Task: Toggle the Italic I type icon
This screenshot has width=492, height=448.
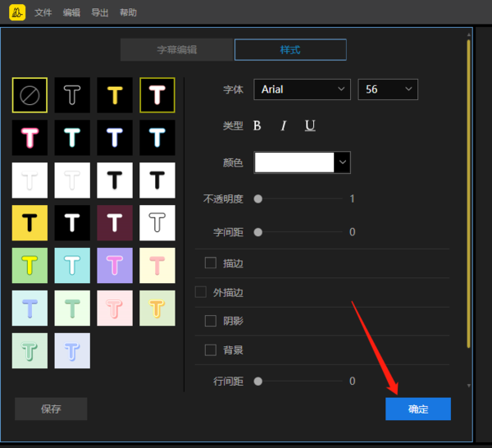Action: pyautogui.click(x=284, y=126)
